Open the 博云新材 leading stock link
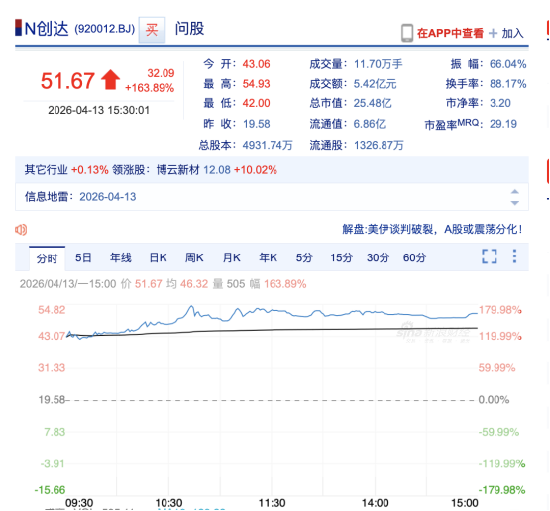This screenshot has height=511, width=550. coord(178,170)
